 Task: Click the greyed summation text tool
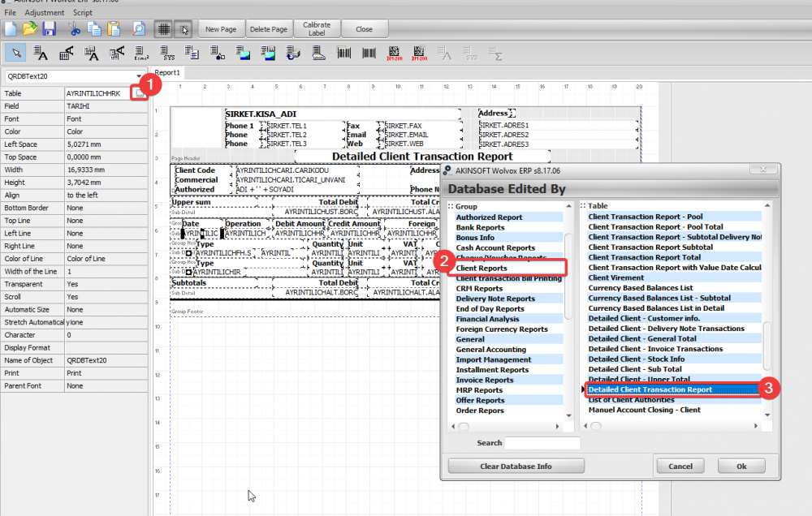tap(495, 53)
